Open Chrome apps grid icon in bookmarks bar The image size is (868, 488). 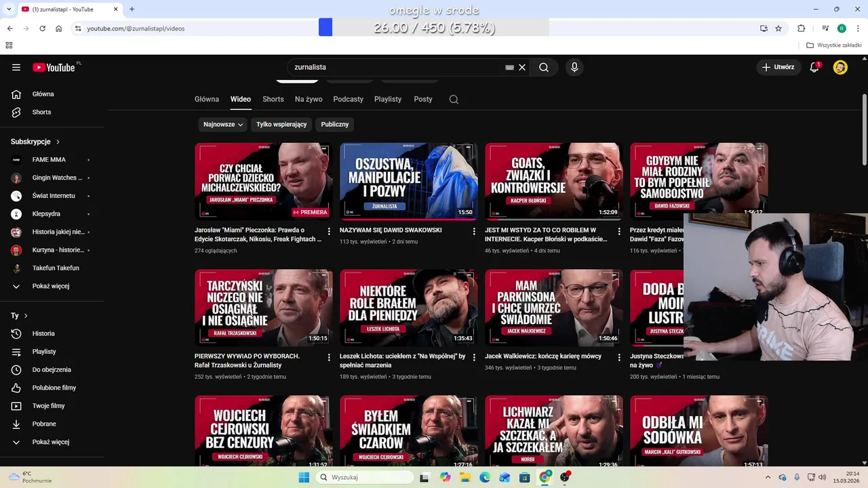click(x=9, y=45)
